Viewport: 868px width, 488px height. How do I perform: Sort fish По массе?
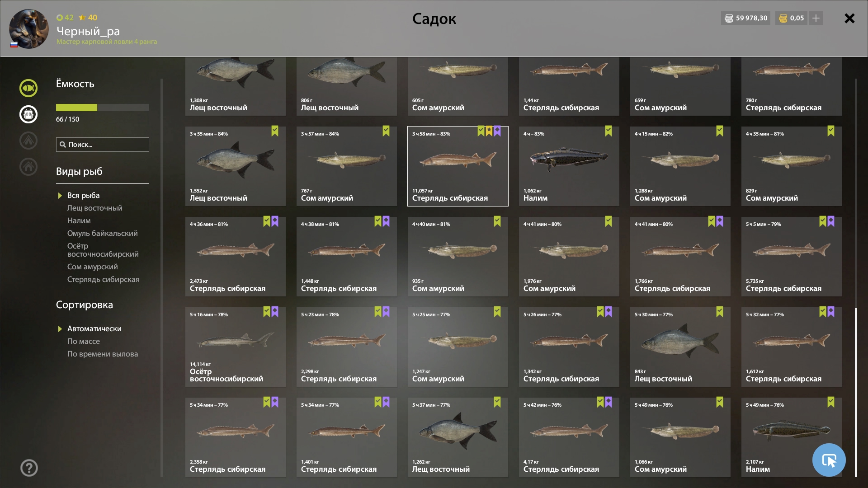[84, 341]
